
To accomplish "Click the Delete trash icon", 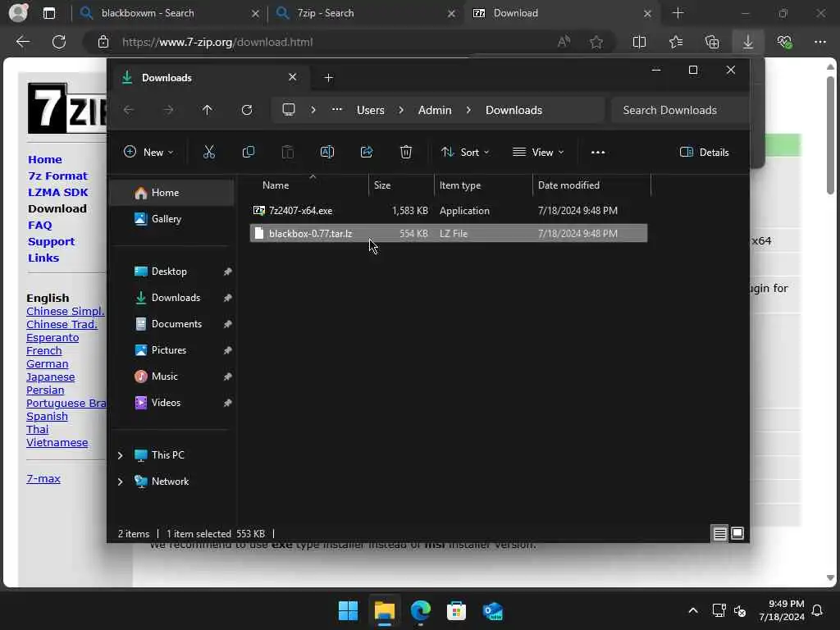I will click(x=406, y=152).
